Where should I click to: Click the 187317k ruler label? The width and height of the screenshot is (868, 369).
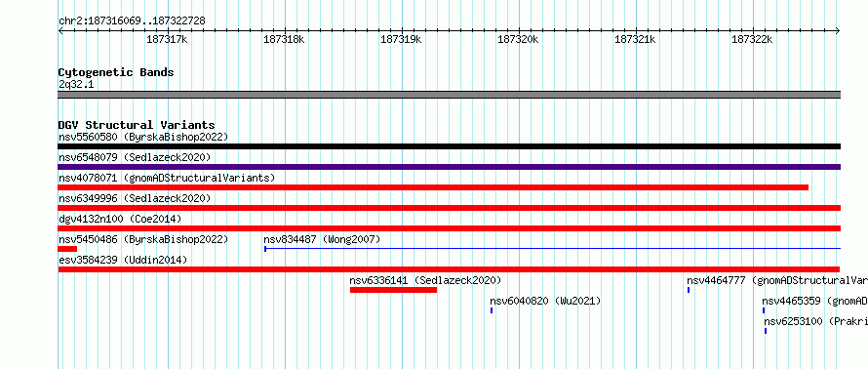(167, 40)
